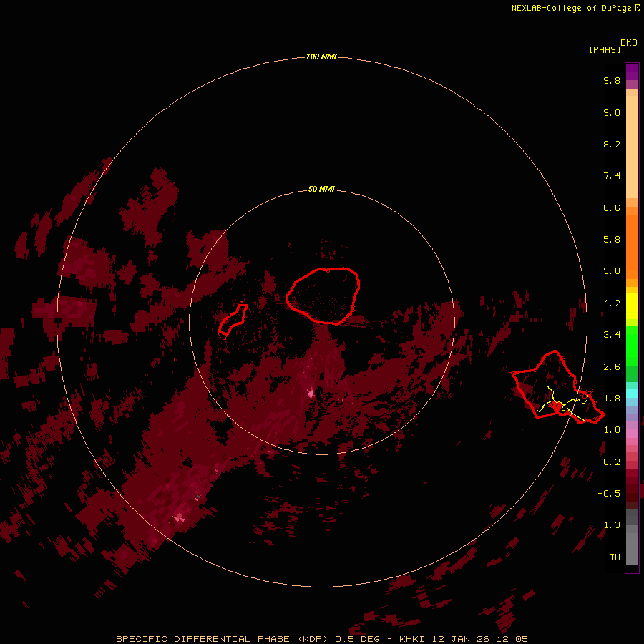Click the 0.2 scale value
Screen dimensions: 644x644
click(x=612, y=462)
